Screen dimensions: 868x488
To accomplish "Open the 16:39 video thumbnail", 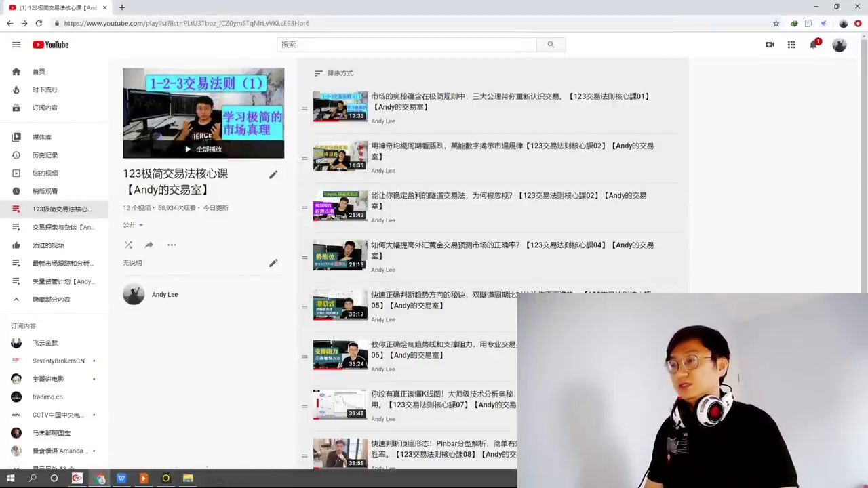I will pos(340,156).
